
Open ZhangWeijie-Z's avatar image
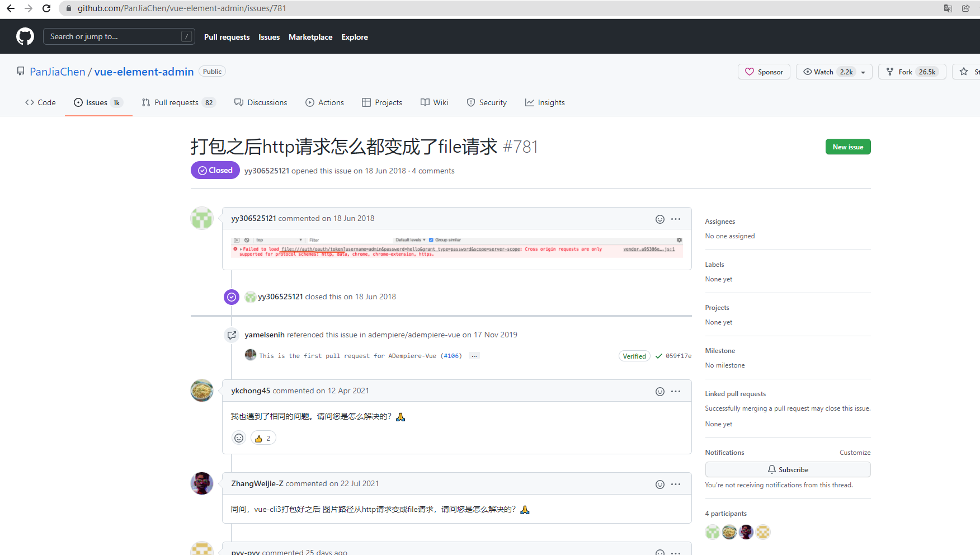click(x=202, y=483)
